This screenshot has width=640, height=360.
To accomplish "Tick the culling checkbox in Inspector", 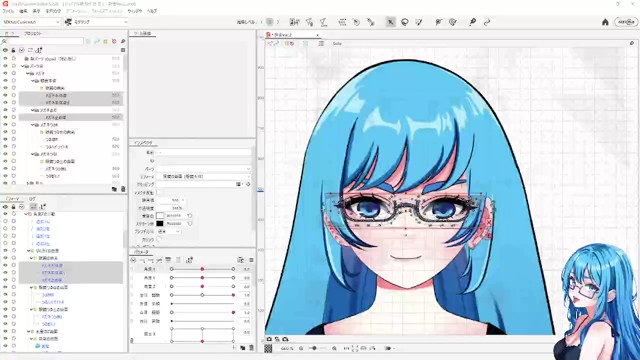I will [159, 239].
